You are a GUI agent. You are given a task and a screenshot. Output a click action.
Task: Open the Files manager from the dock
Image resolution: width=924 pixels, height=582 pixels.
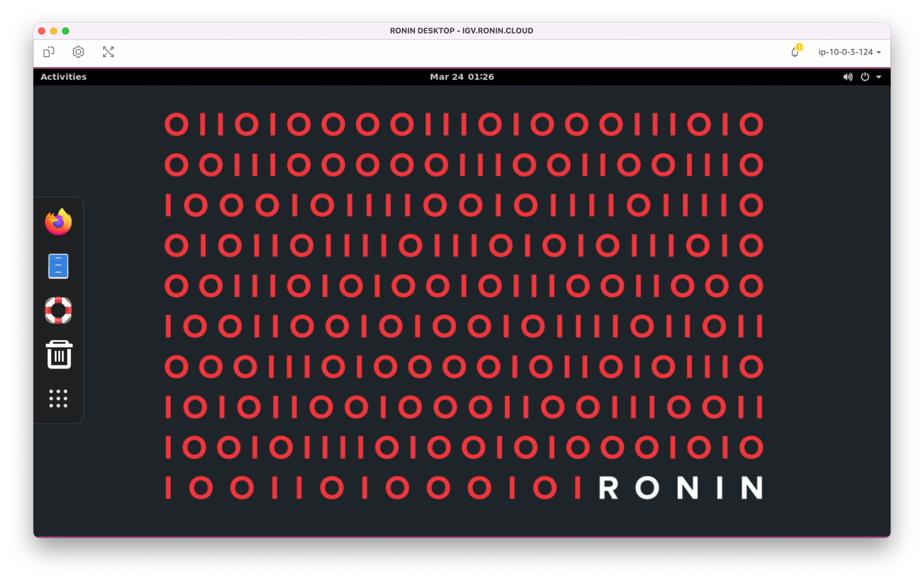tap(58, 266)
